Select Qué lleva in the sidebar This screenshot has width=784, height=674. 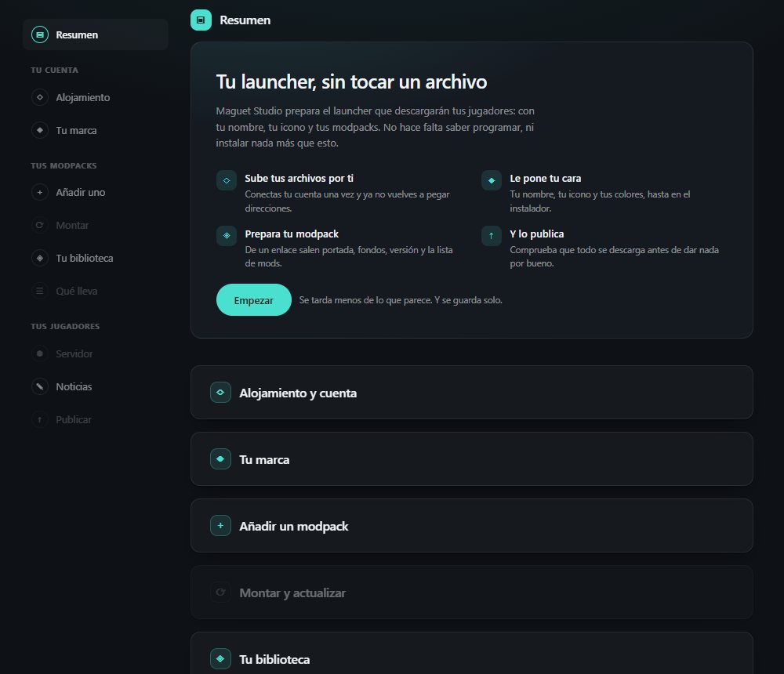click(96, 291)
